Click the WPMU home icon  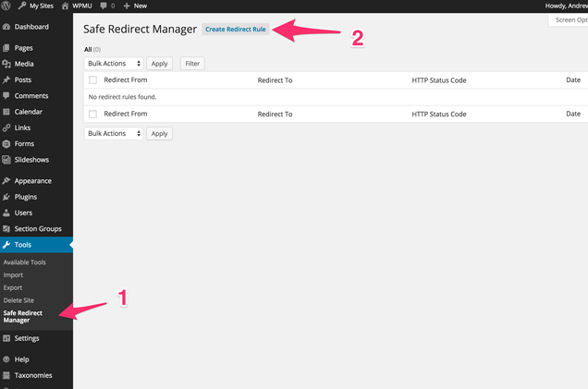coord(66,6)
